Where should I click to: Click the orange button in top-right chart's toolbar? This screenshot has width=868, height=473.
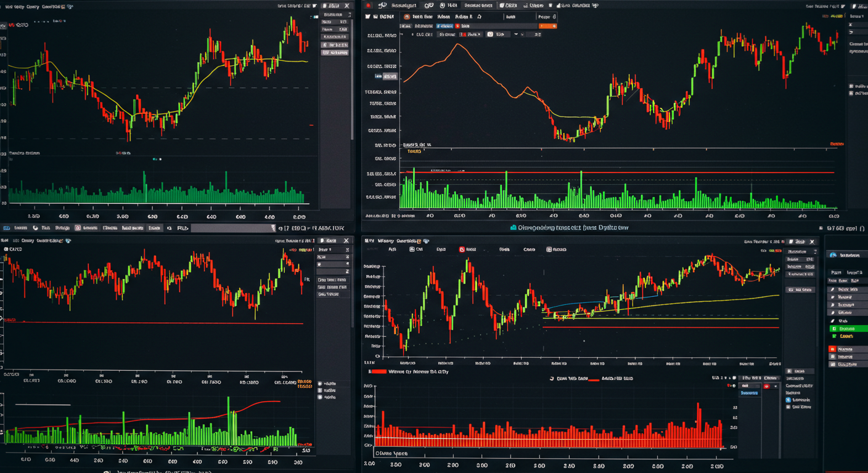tap(547, 26)
